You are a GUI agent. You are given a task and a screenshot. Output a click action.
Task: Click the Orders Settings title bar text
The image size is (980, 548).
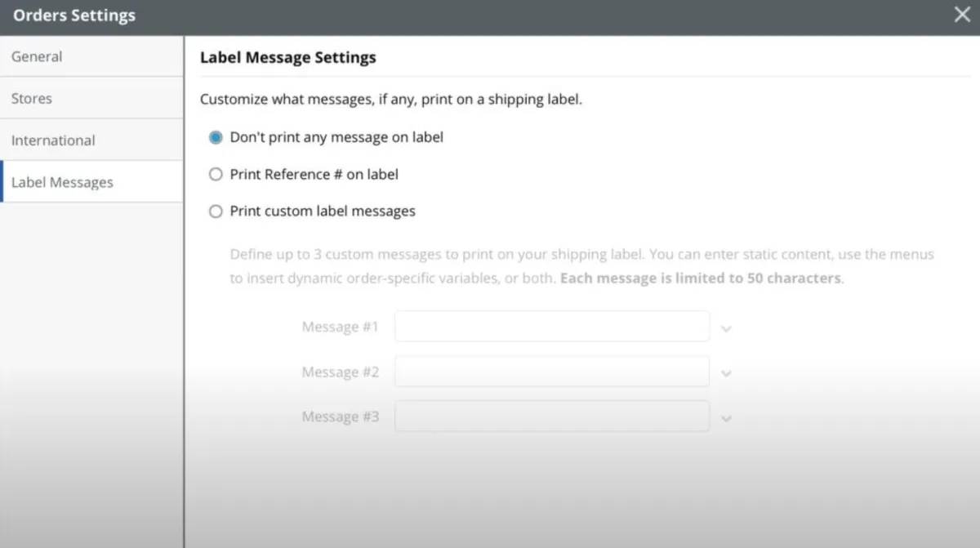[74, 16]
